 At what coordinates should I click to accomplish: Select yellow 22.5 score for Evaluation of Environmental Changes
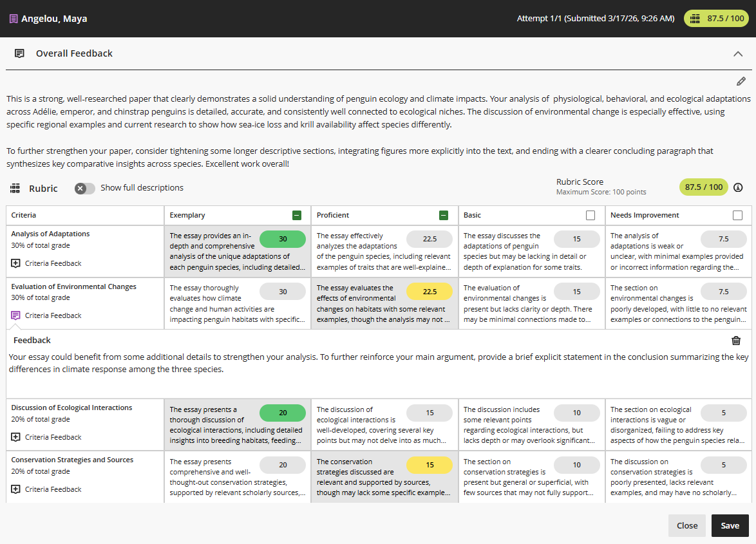(430, 292)
